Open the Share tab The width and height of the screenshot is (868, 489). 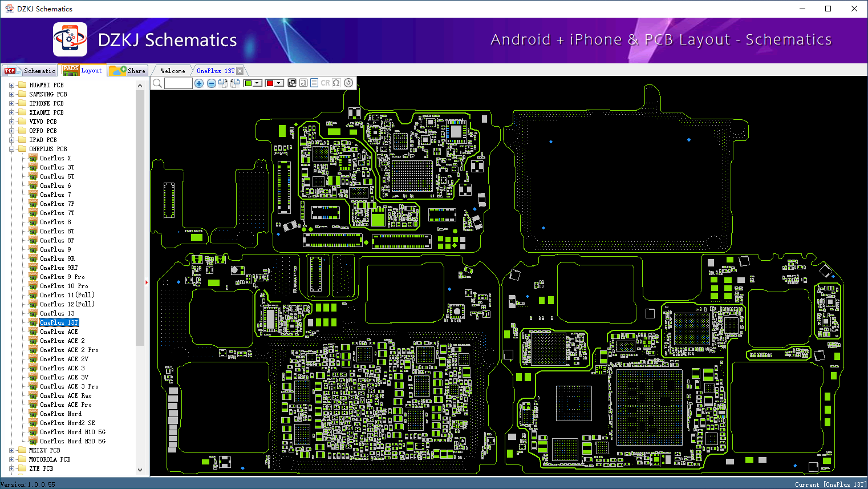[x=128, y=71]
